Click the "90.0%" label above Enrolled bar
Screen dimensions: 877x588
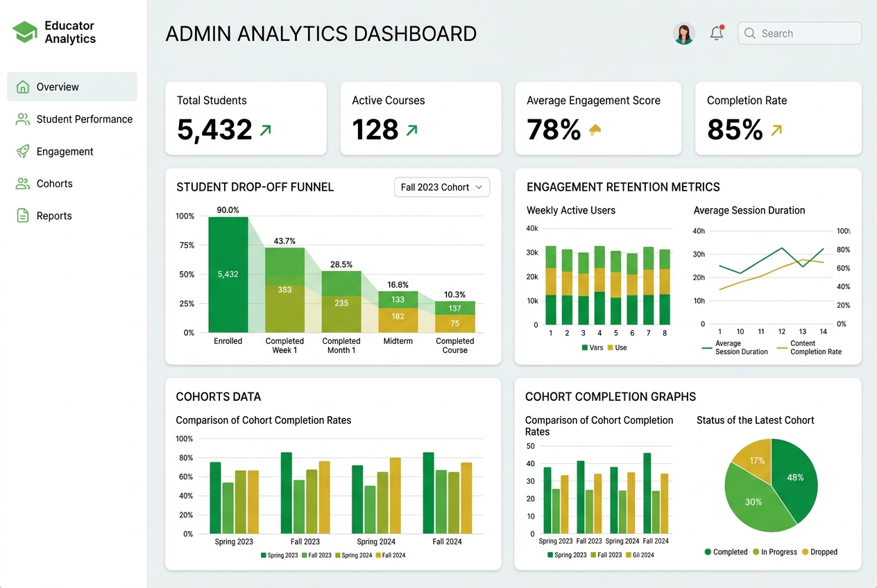[x=228, y=210]
